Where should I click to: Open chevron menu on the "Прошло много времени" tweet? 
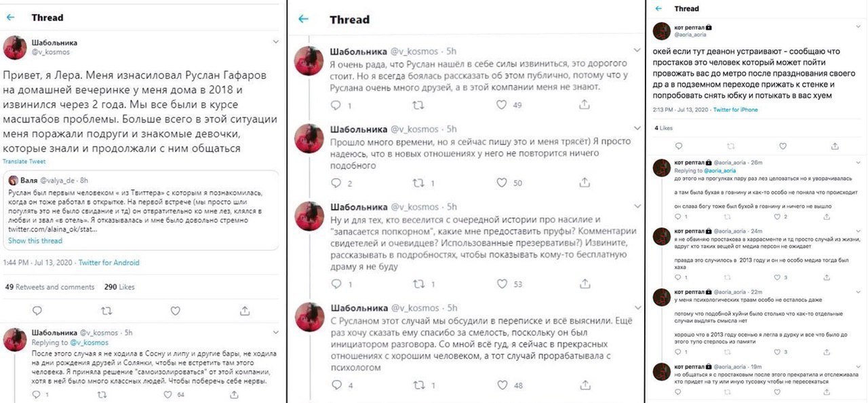click(636, 128)
